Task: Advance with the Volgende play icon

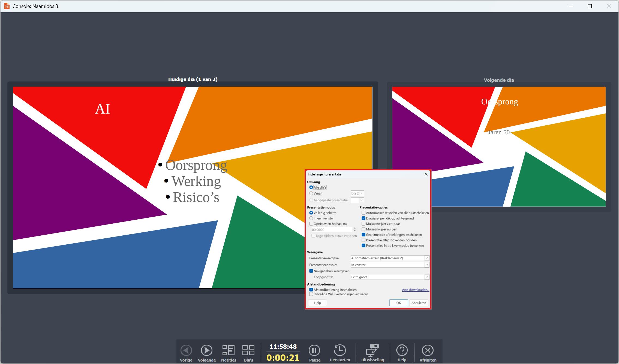Action: point(206,350)
